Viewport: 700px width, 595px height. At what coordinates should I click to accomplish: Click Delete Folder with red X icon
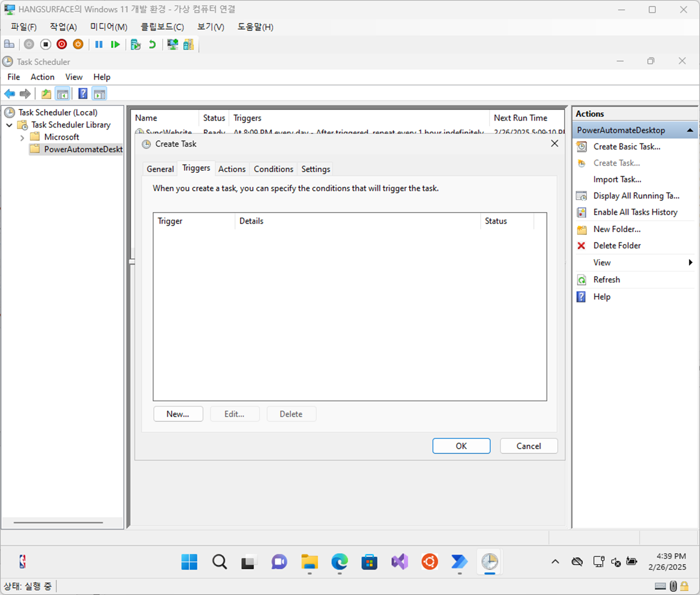click(x=616, y=245)
